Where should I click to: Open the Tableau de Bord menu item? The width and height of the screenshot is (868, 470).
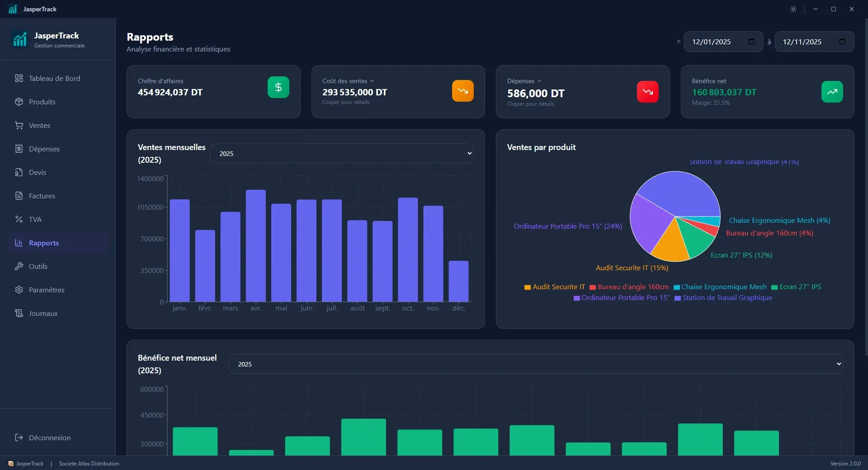pyautogui.click(x=58, y=78)
